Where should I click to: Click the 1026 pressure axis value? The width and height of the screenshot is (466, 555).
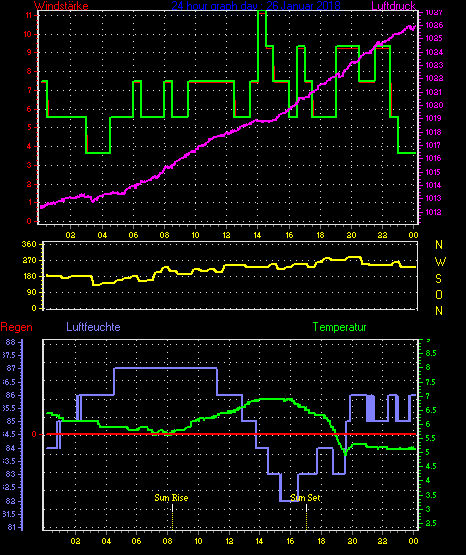(x=434, y=25)
